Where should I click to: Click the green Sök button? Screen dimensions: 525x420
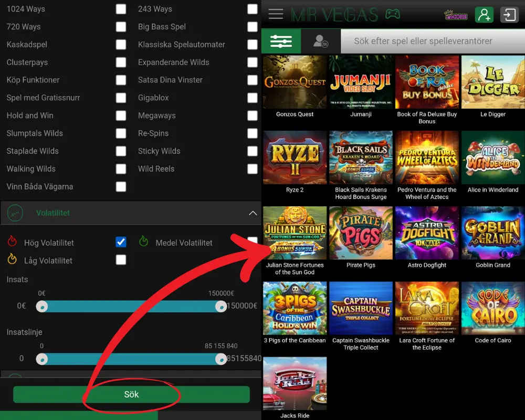pos(131,394)
